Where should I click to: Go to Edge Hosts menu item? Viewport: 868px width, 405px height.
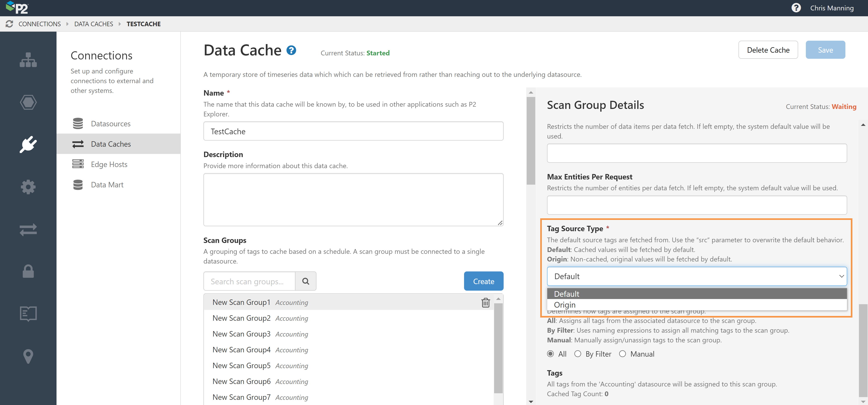109,165
